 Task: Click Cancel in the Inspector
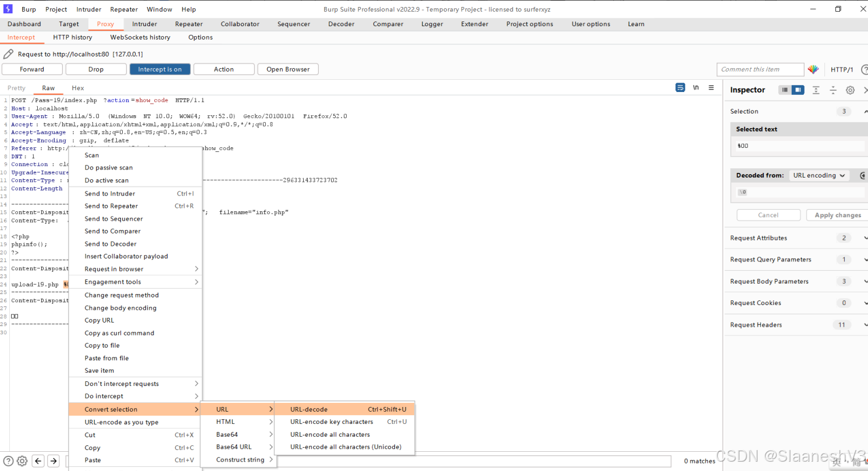(769, 215)
